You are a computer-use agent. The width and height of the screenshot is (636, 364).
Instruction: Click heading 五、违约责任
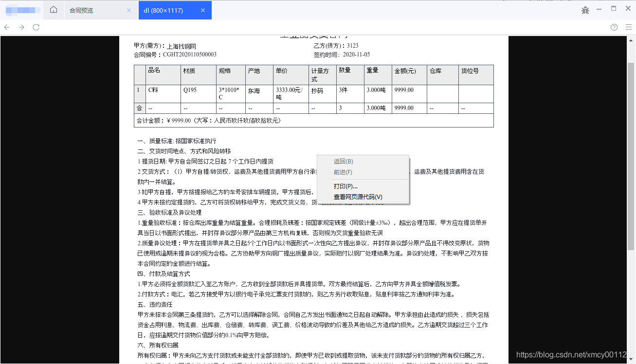[155, 305]
